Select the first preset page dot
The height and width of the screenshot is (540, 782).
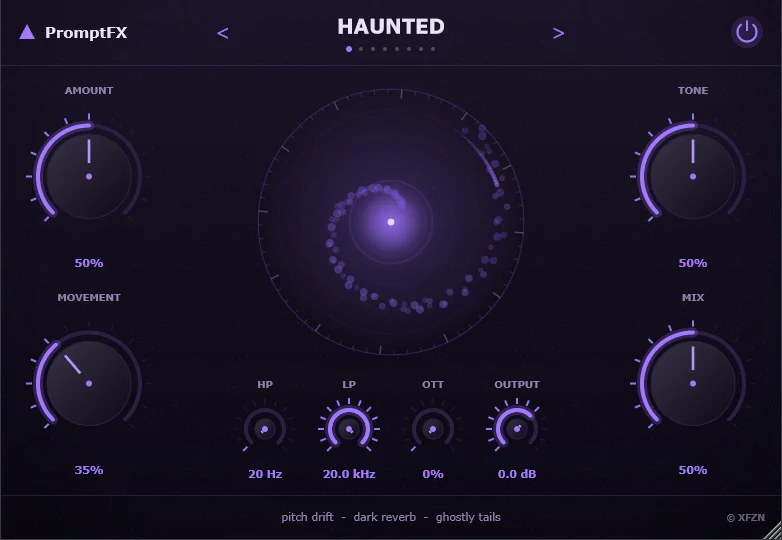pyautogui.click(x=349, y=49)
